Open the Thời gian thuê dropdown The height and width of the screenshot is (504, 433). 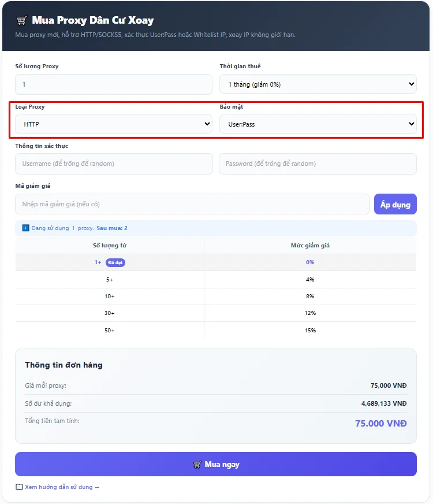click(x=318, y=84)
